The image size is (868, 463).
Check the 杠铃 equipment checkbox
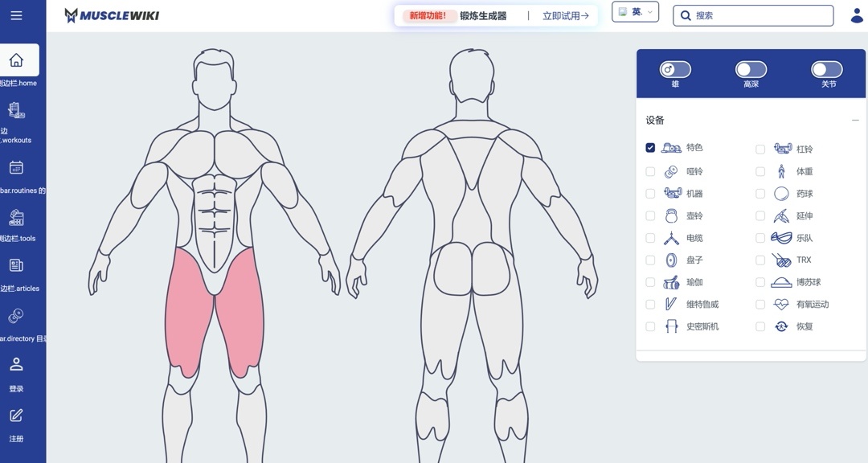click(x=760, y=150)
